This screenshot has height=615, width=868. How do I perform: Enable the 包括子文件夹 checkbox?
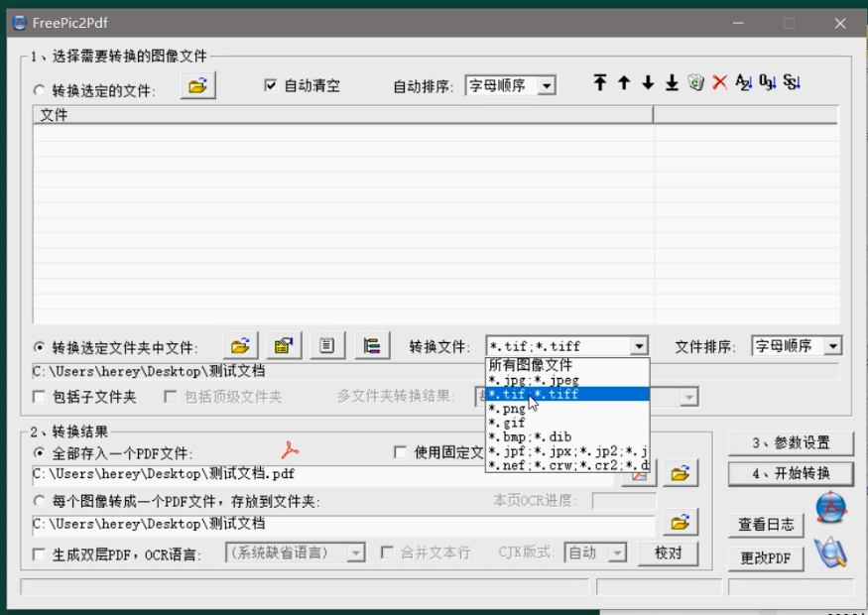[x=40, y=397]
